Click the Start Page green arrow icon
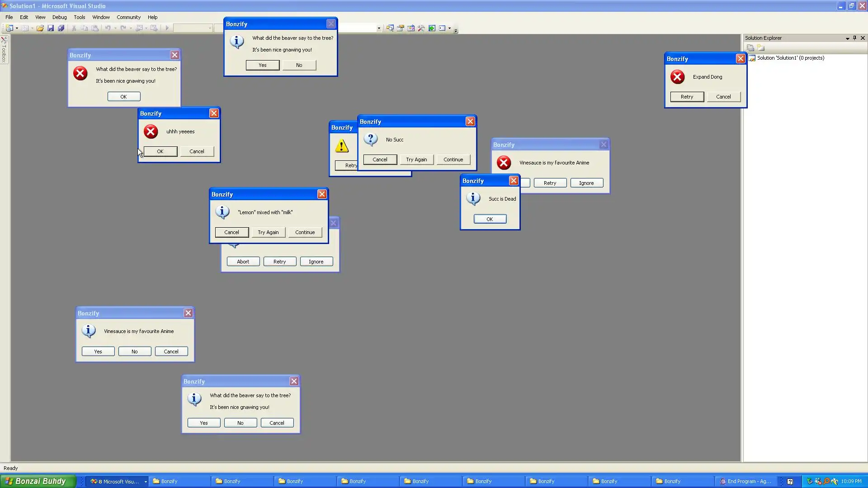 [x=432, y=28]
